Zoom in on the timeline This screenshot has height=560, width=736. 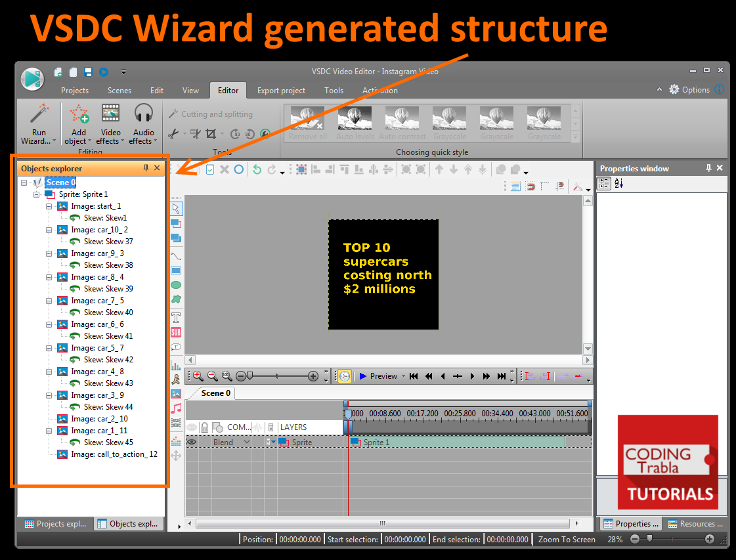pyautogui.click(x=198, y=376)
